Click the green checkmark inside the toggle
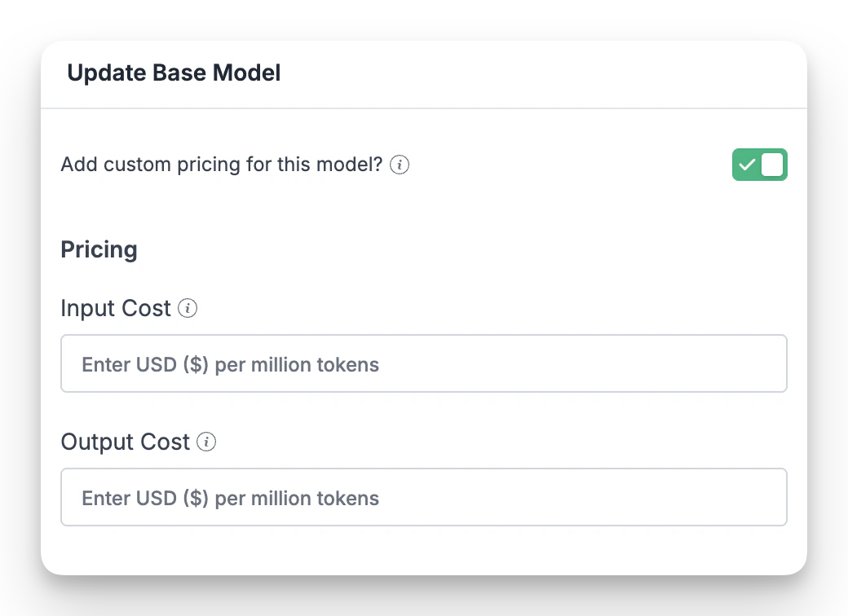Image resolution: width=848 pixels, height=616 pixels. tap(748, 165)
